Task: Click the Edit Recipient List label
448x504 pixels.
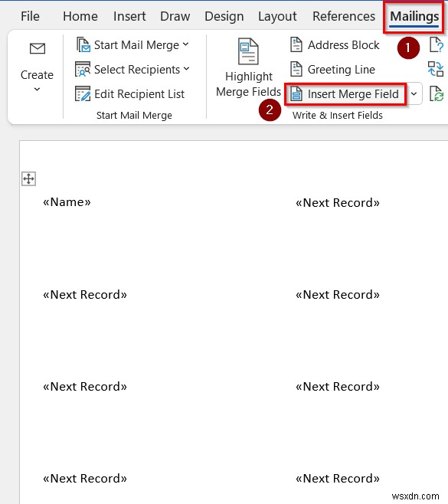Action: 139,94
